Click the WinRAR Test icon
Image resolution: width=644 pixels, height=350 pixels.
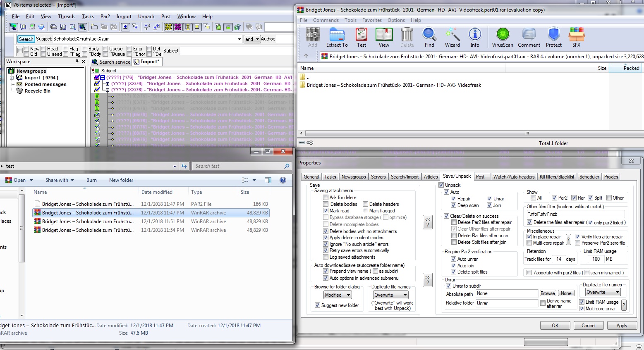click(361, 37)
